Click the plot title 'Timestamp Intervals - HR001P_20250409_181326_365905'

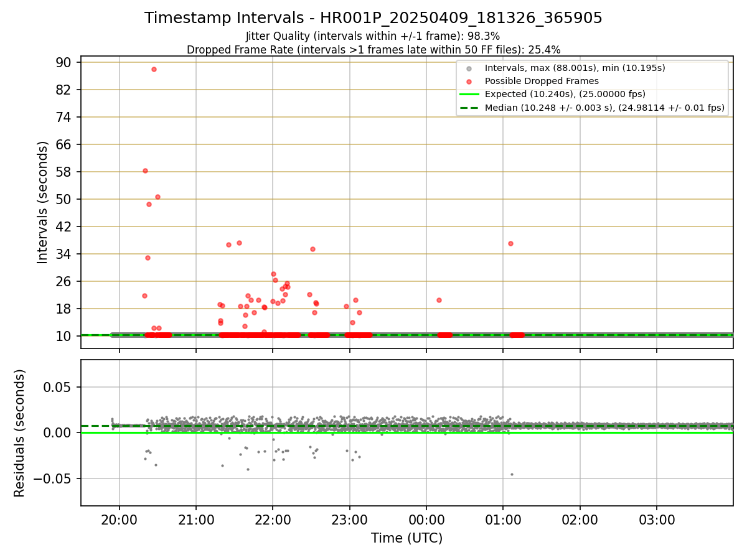[x=374, y=18]
